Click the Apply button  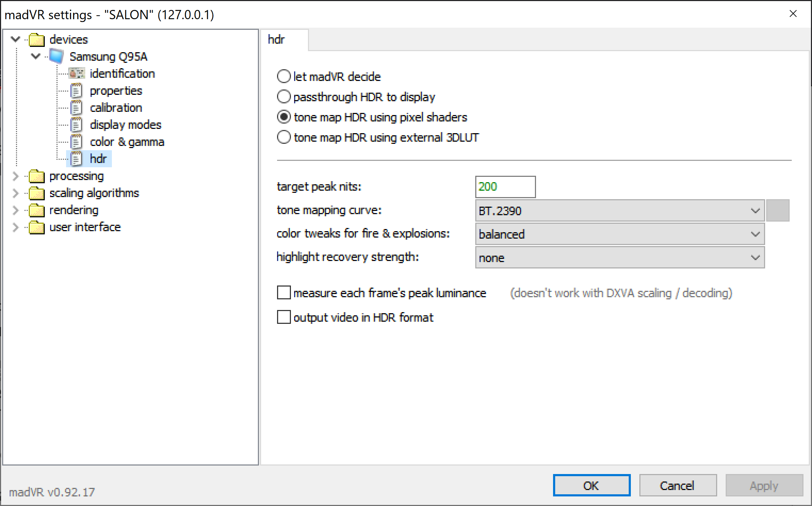tap(764, 485)
